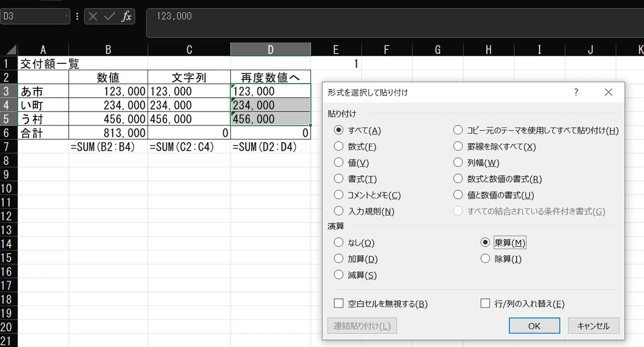Click the キャンセル button

593,326
